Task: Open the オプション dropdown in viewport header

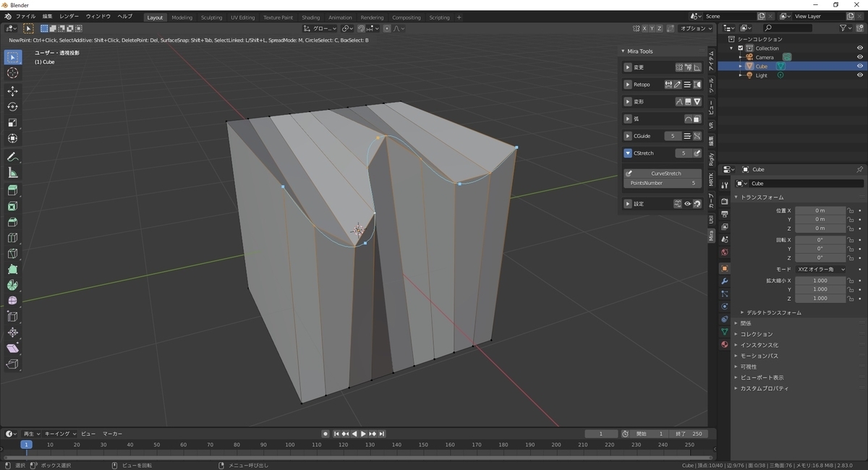Action: pyautogui.click(x=697, y=28)
